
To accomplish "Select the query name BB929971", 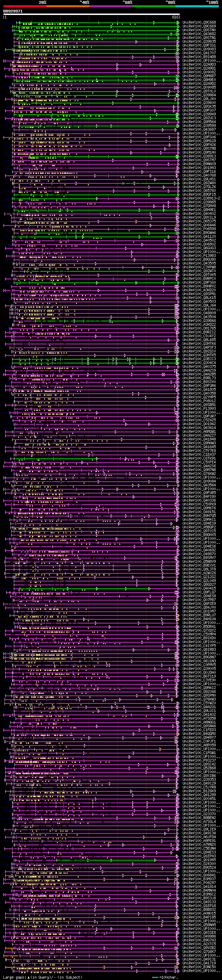I will pyautogui.click(x=13, y=11).
